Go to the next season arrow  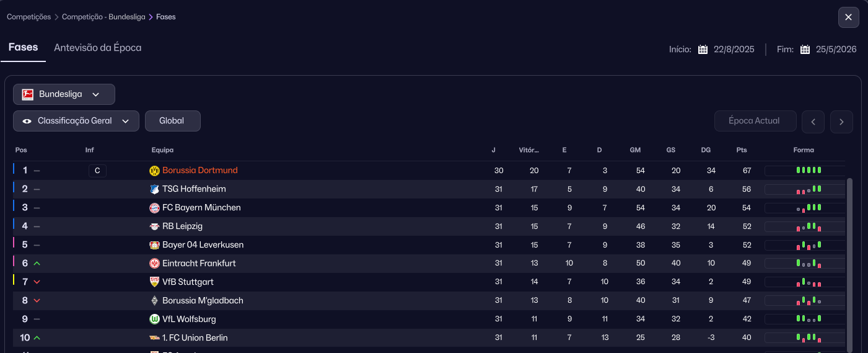841,122
